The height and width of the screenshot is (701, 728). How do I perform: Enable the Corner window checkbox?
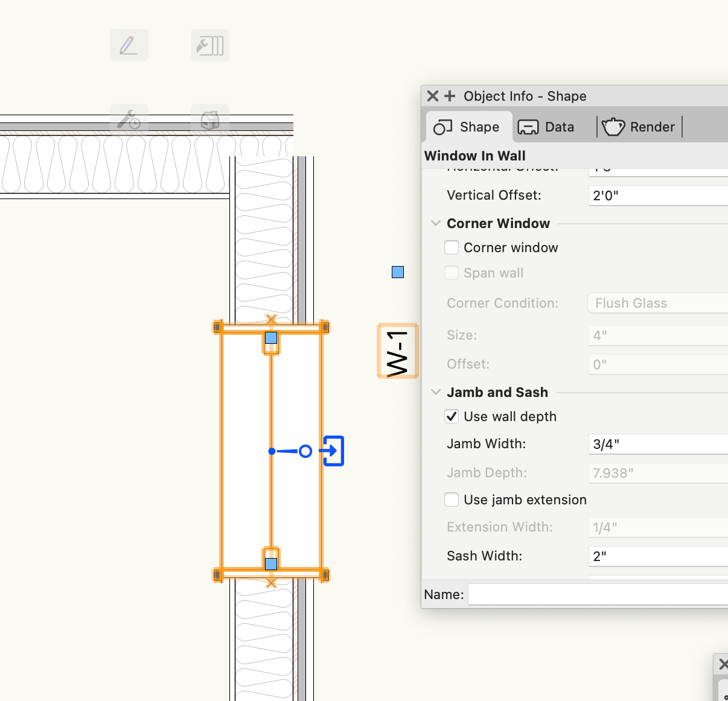point(452,247)
